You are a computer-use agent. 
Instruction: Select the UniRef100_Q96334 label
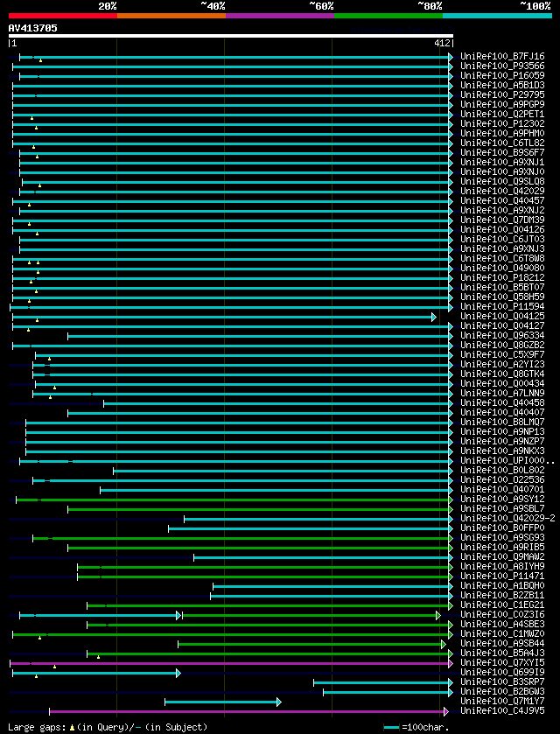pyautogui.click(x=502, y=336)
